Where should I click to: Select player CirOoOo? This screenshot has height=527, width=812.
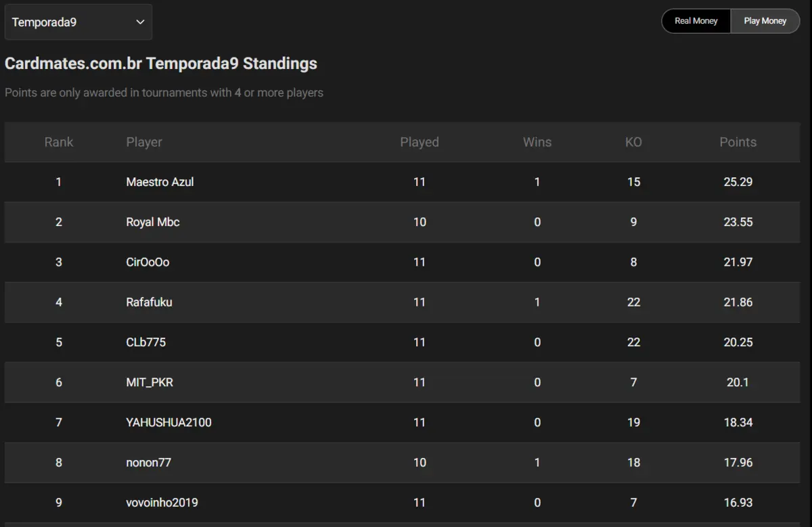(148, 262)
